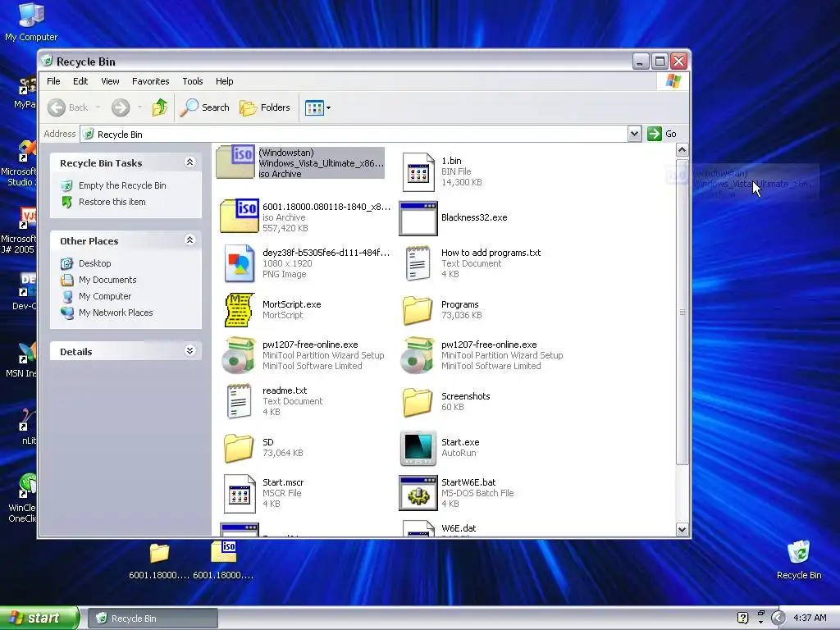
Task: Select the second pw1207-free-online.exe icon
Action: pyautogui.click(x=418, y=354)
